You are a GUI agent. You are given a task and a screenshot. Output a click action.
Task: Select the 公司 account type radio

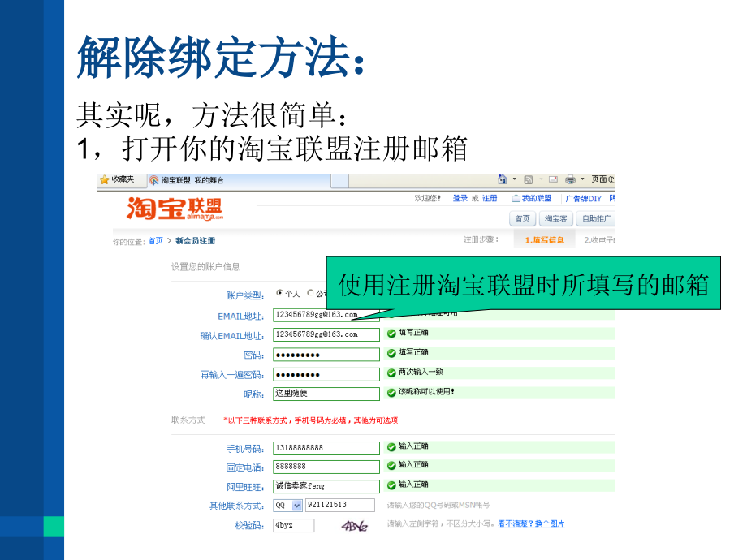[311, 293]
